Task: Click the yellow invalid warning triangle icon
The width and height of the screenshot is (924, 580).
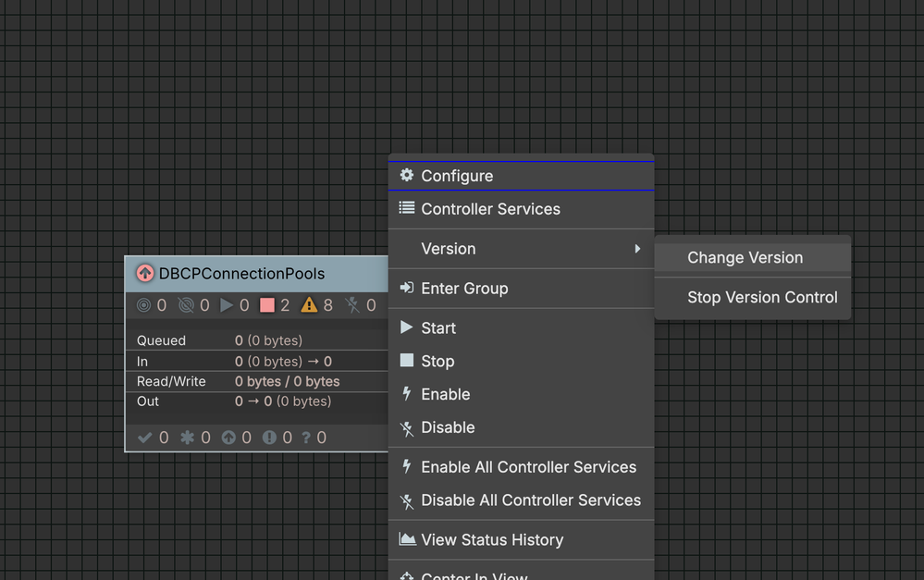Action: pyautogui.click(x=309, y=304)
